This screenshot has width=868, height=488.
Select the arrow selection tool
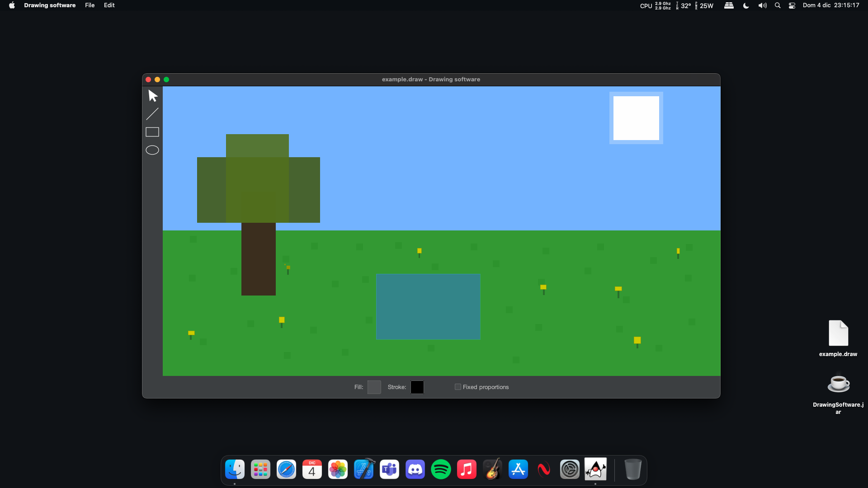(x=153, y=96)
